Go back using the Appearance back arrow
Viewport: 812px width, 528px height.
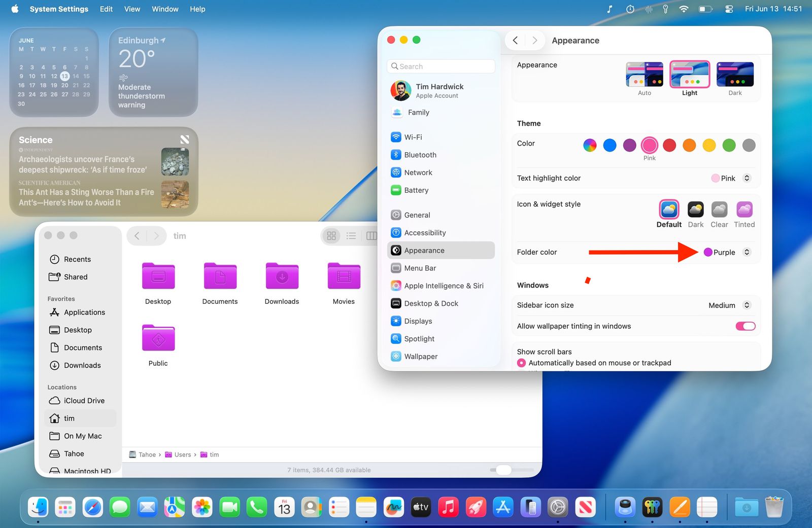pyautogui.click(x=514, y=40)
